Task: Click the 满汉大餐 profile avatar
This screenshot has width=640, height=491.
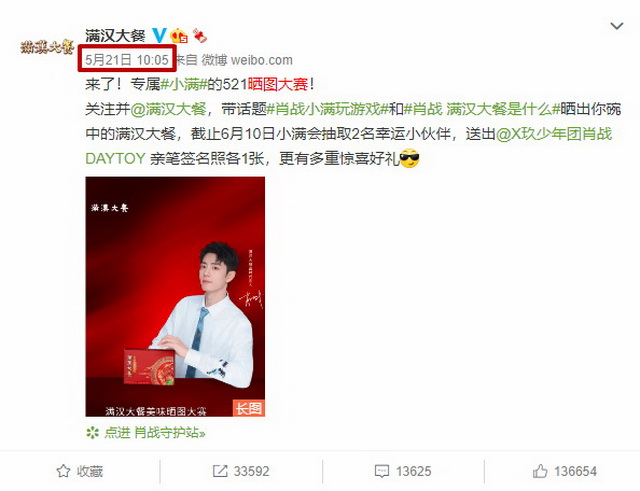Action: tap(46, 47)
